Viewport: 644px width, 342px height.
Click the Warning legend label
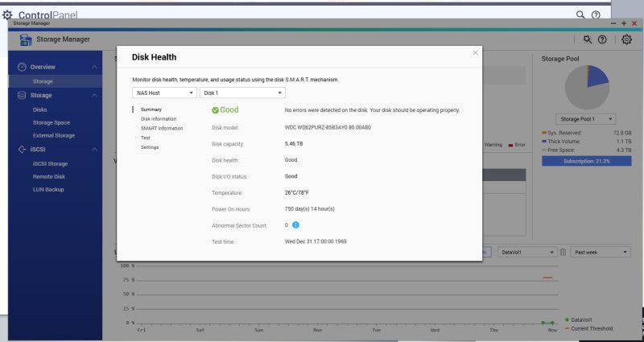tap(493, 145)
